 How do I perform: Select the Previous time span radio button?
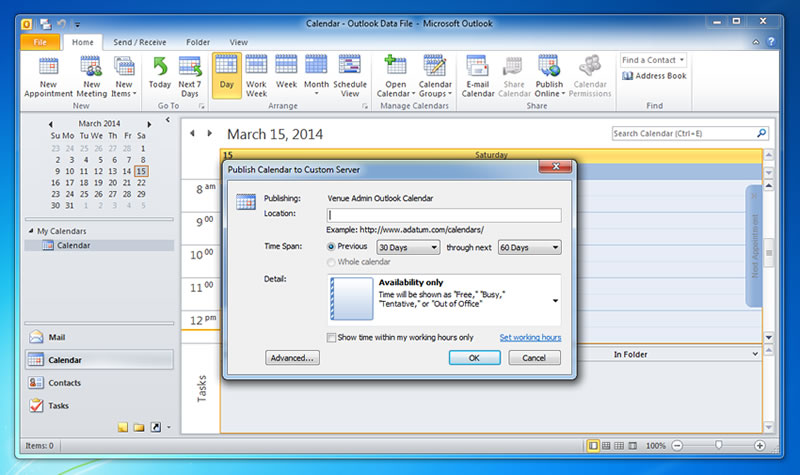click(x=332, y=247)
